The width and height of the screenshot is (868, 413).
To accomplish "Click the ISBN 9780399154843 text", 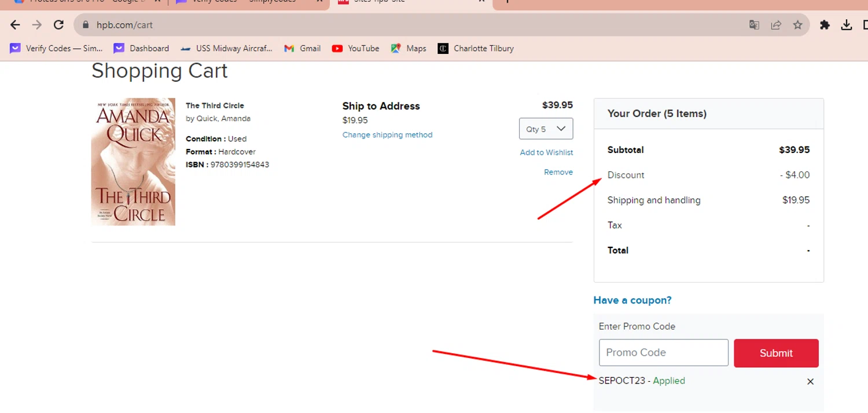I will 227,165.
